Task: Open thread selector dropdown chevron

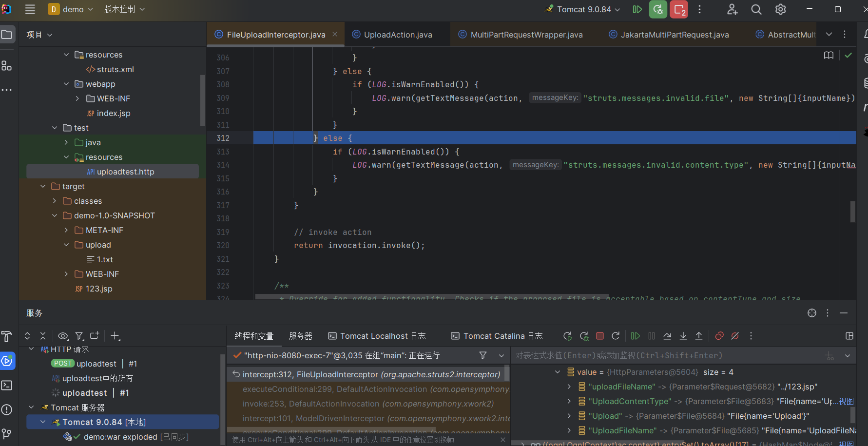Action: click(x=502, y=355)
